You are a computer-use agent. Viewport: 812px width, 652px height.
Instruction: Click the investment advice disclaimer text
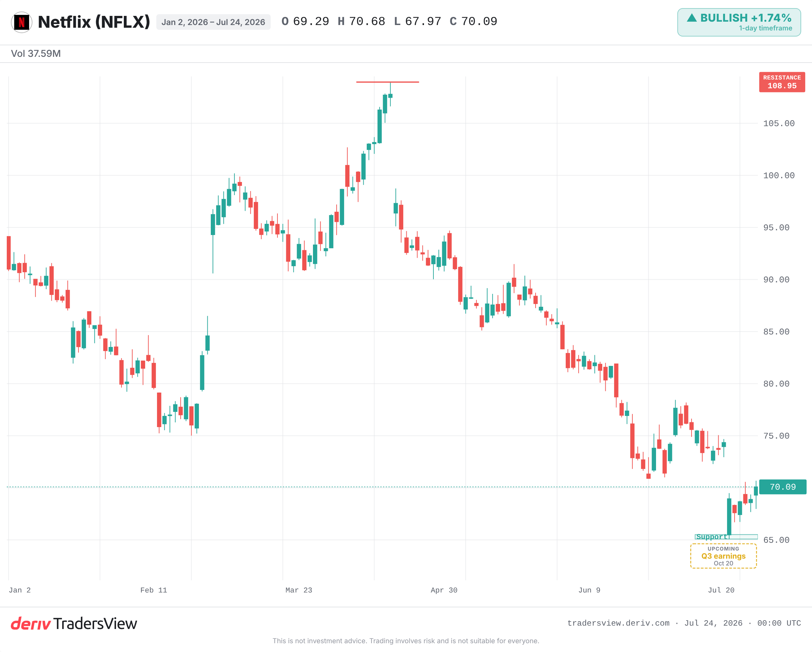(406, 641)
